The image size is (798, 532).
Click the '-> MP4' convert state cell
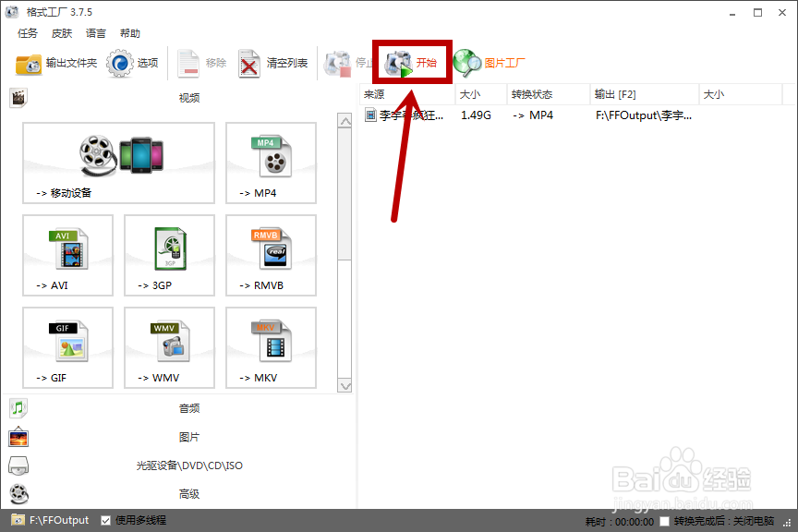tap(533, 115)
